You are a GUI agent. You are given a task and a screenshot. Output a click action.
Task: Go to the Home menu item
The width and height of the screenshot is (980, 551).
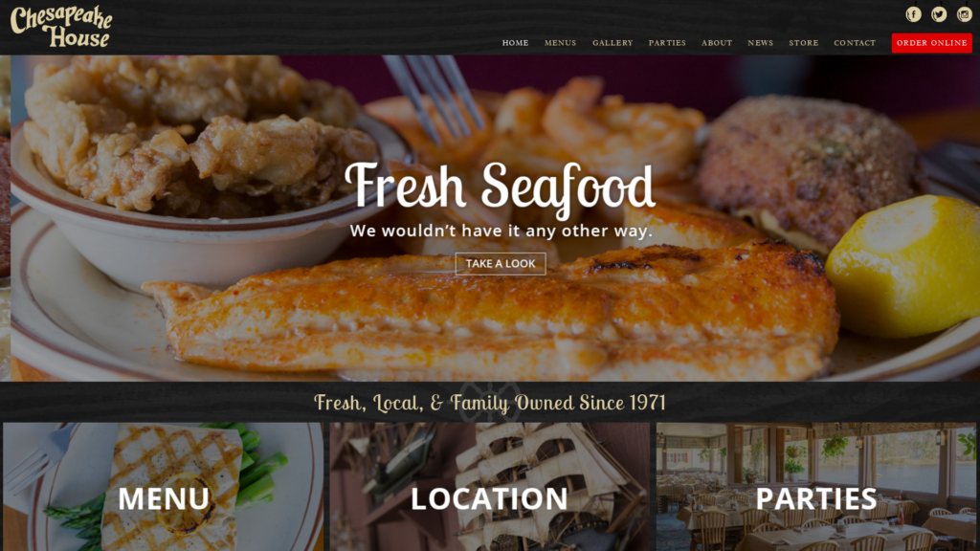coord(515,43)
